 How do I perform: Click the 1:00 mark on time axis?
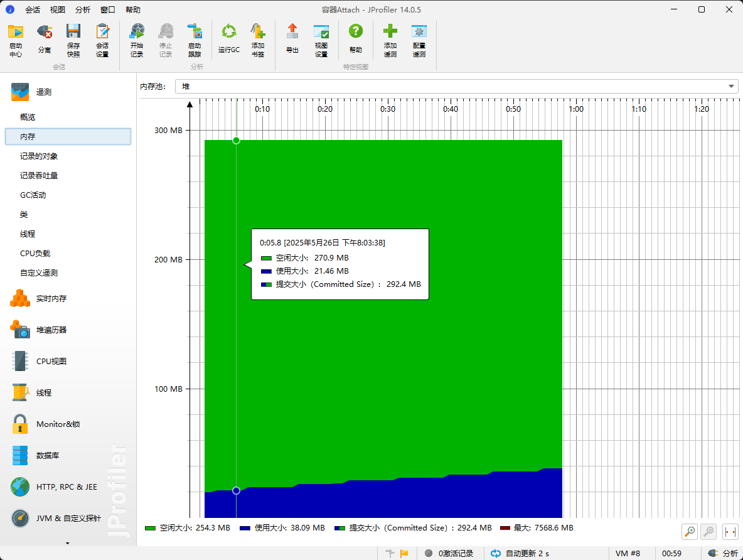pyautogui.click(x=576, y=109)
